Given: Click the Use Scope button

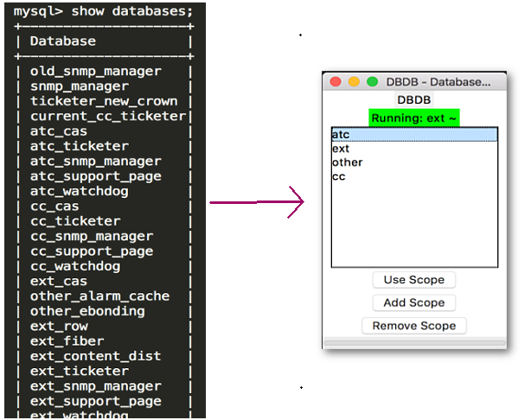Looking at the screenshot, I should click(x=413, y=280).
